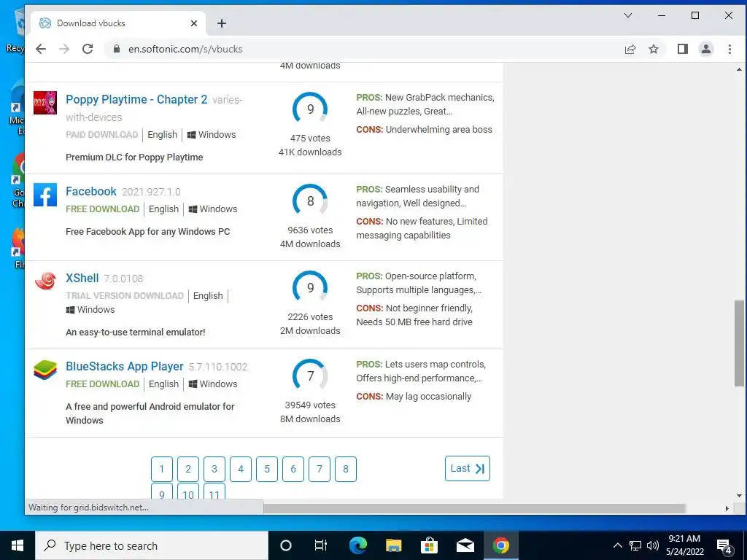Go to results page 4
The image size is (747, 560).
click(241, 469)
